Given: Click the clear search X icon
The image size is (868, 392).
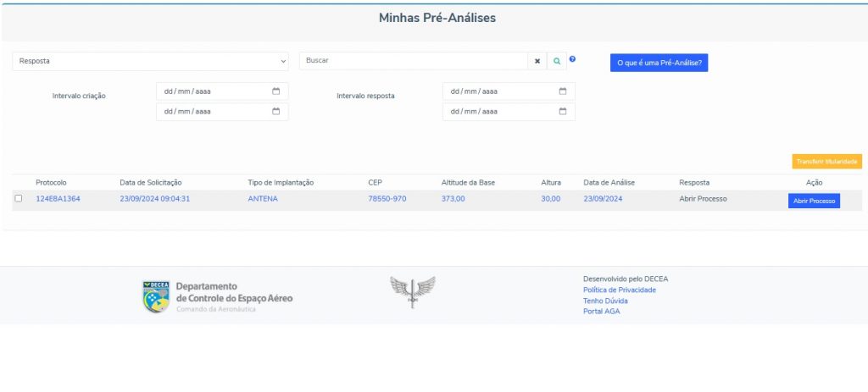Looking at the screenshot, I should (537, 62).
